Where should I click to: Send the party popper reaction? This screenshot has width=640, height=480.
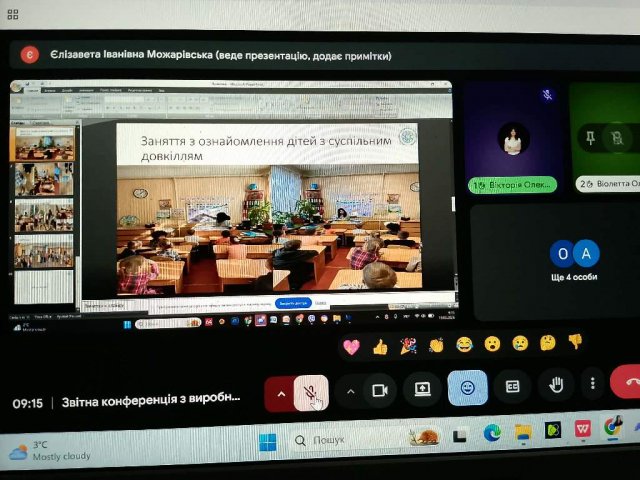(x=408, y=346)
